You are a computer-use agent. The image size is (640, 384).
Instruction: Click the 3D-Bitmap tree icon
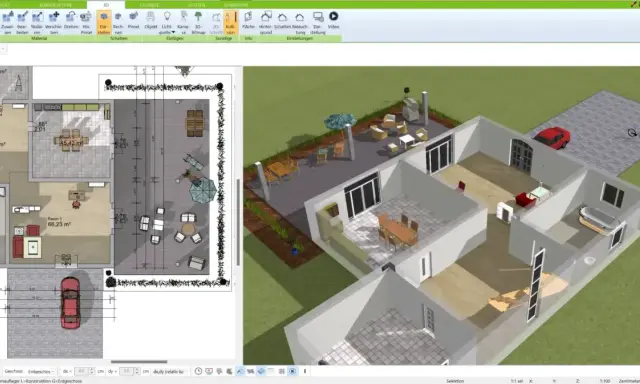point(198,17)
